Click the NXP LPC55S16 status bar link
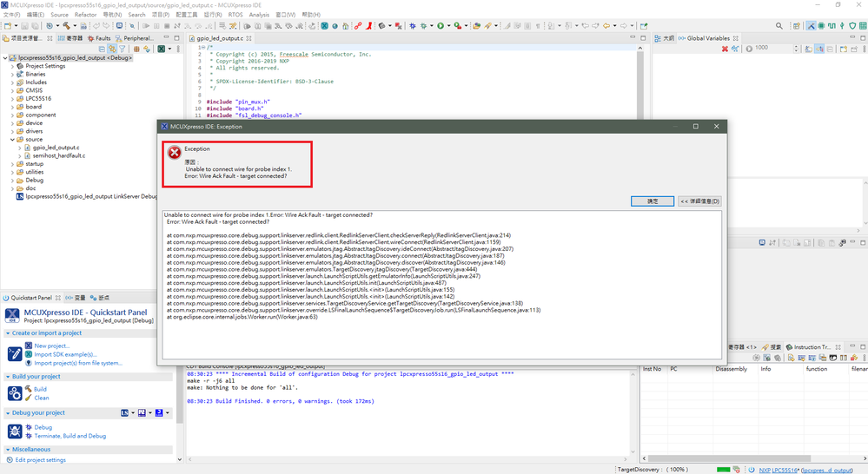Screen dimensions: 868x474 point(780,471)
